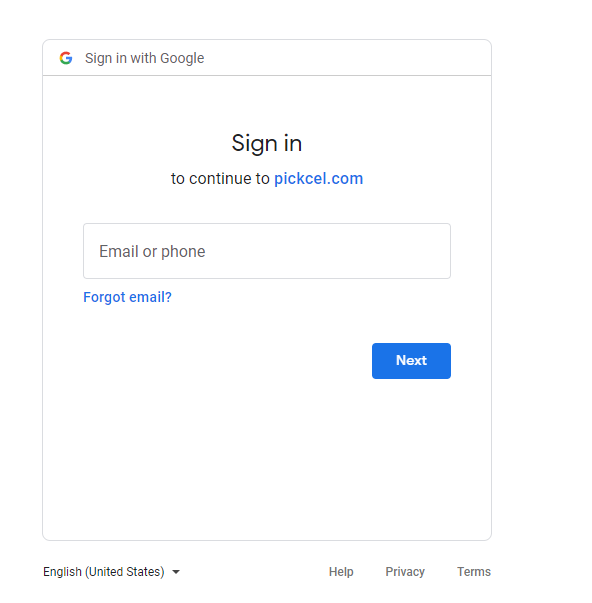Click the language selector caret arrow
The width and height of the screenshot is (592, 603).
pyautogui.click(x=176, y=572)
